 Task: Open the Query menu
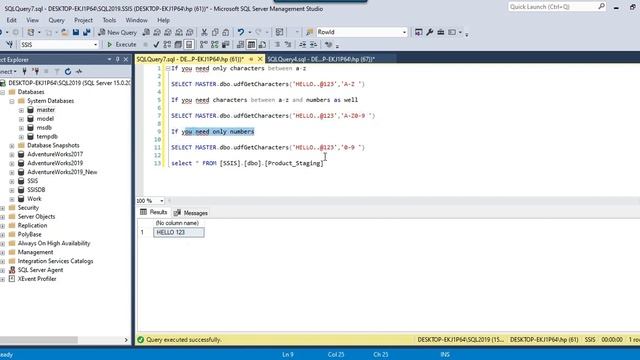click(56, 20)
